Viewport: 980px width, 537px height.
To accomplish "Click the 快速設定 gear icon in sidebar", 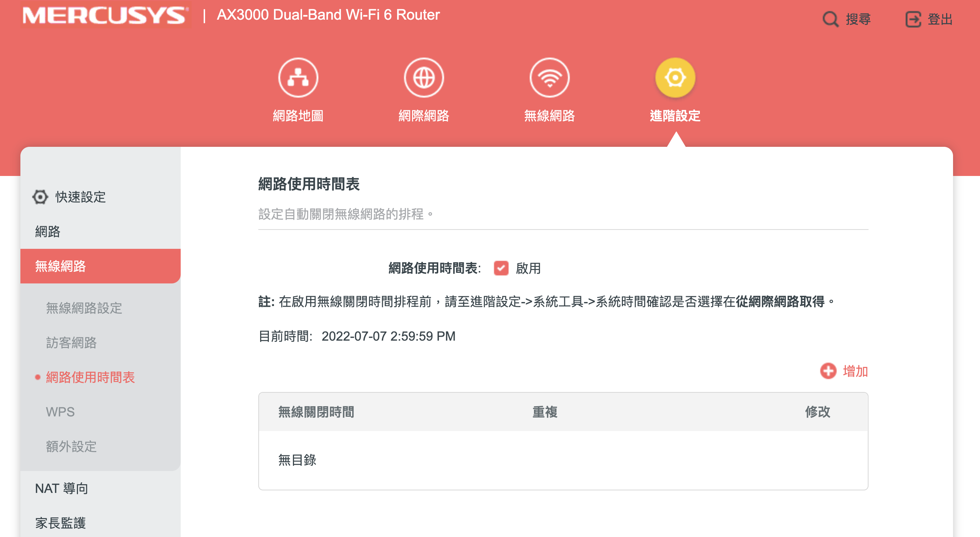I will (x=40, y=197).
